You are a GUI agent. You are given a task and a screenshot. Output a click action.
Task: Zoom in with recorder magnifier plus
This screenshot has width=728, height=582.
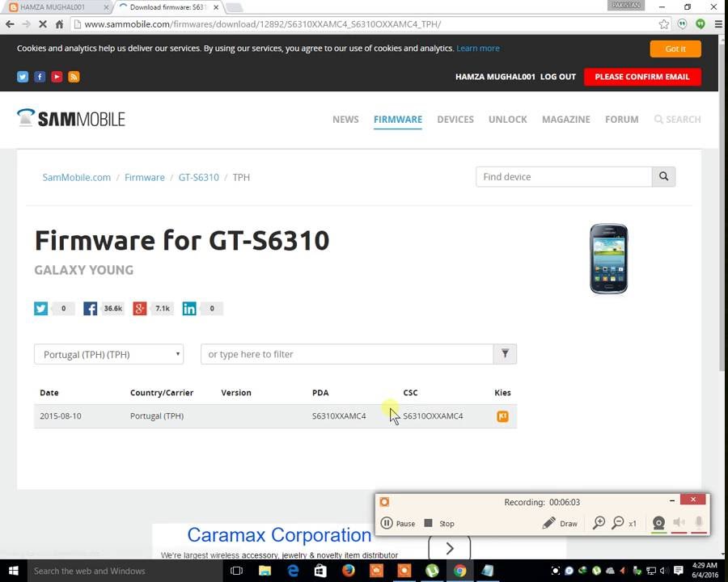tap(599, 523)
